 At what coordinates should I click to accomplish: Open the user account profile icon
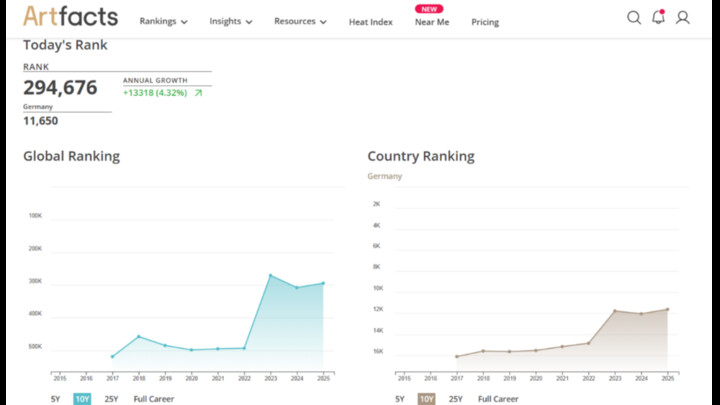682,17
